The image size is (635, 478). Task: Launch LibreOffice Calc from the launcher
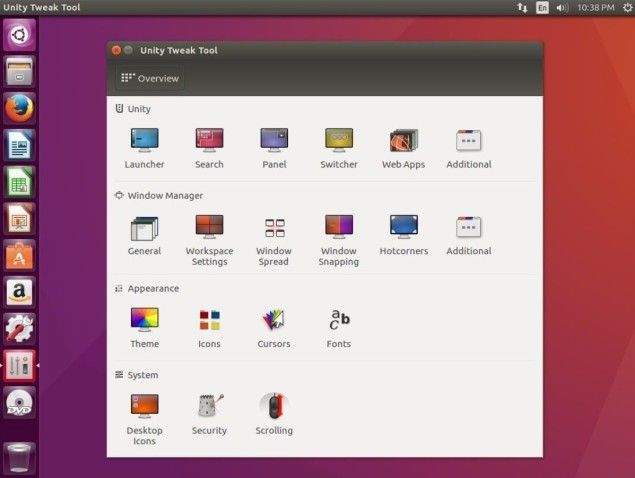click(19, 182)
